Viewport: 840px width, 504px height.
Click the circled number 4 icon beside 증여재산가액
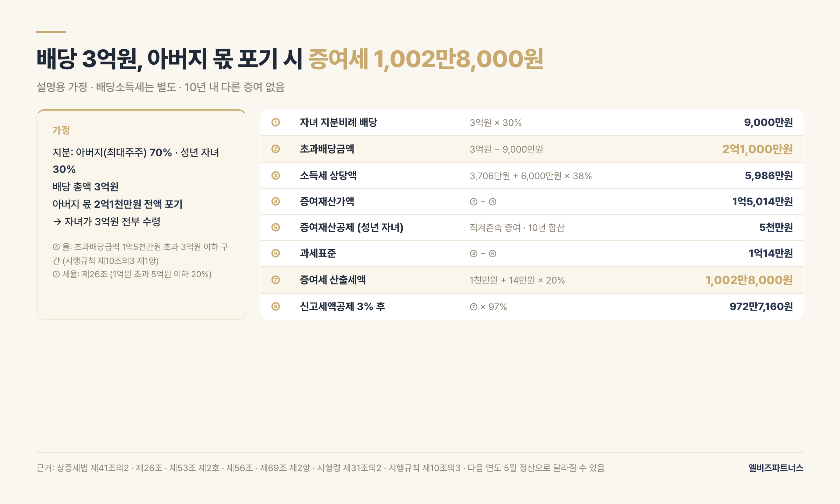click(x=275, y=202)
